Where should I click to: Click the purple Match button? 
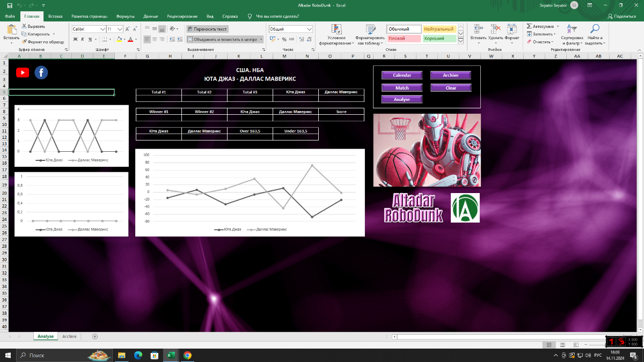point(402,87)
